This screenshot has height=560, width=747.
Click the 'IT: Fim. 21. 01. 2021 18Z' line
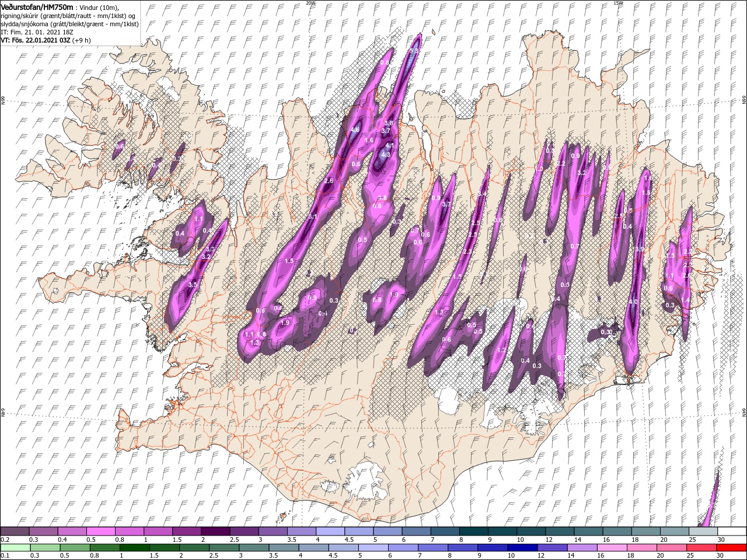(x=37, y=32)
